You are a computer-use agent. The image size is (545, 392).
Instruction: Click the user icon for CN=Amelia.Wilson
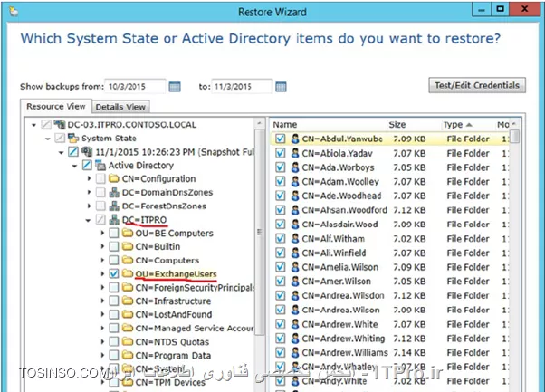[x=295, y=267]
